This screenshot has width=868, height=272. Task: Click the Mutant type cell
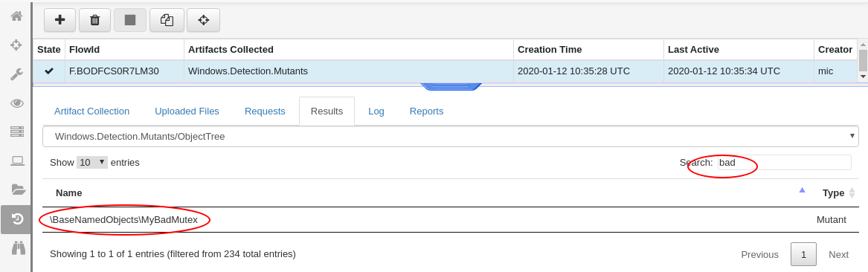831,220
